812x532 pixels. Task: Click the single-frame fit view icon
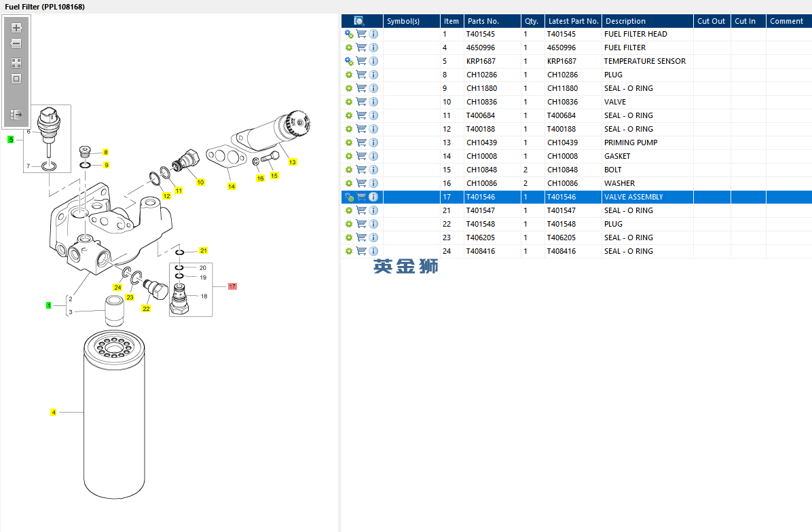pos(16,79)
